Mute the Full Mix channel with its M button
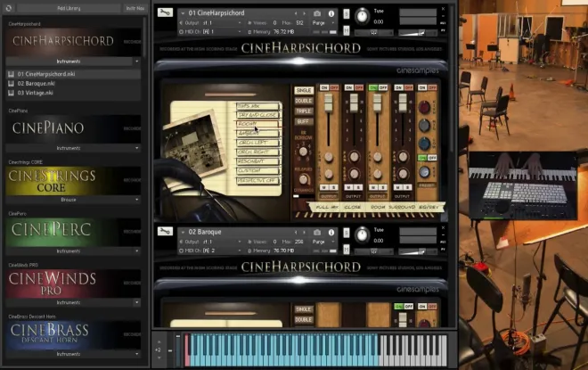Viewport: 588px width, 370px height. click(324, 187)
